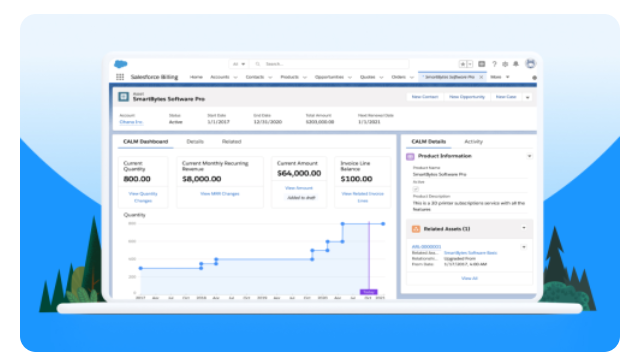Screen dimensions: 637x364
Task: Click the Start Date value 1/1/2017
Action: (x=218, y=122)
